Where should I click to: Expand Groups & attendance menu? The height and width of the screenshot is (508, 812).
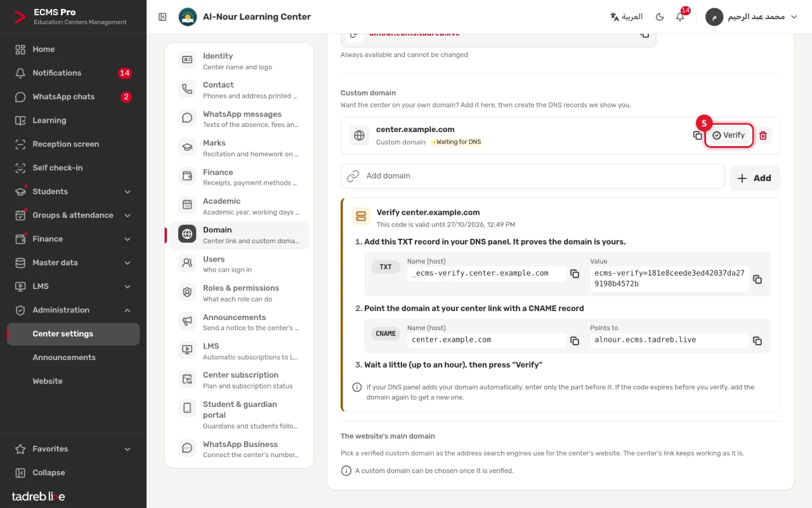pyautogui.click(x=73, y=215)
